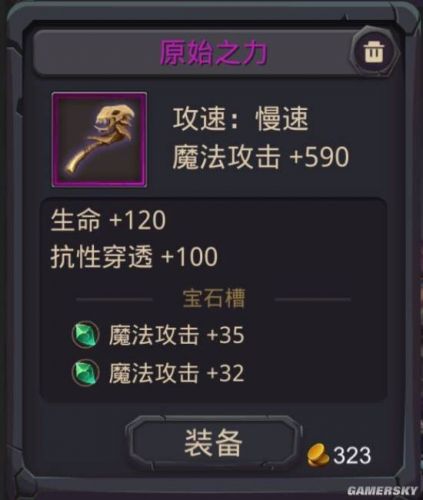Click the 抗性穿透 +100 attribute line
The height and width of the screenshot is (500, 423).
pyautogui.click(x=134, y=257)
